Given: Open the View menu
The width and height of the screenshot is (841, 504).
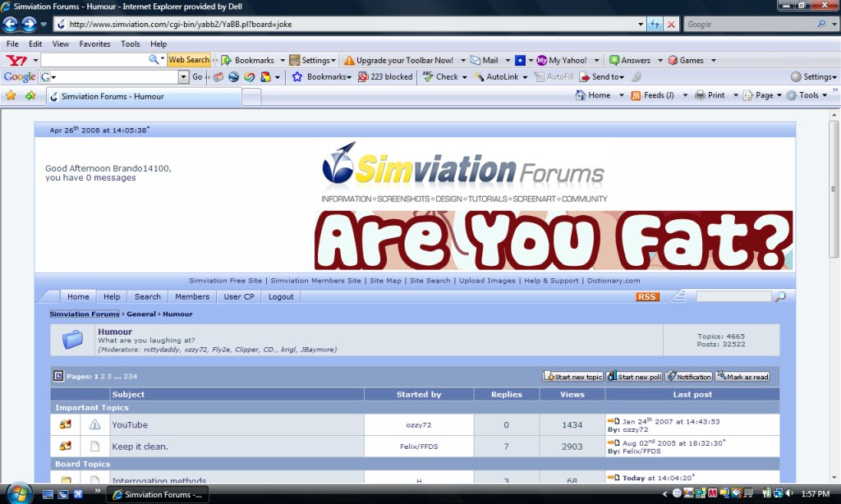Looking at the screenshot, I should (61, 44).
